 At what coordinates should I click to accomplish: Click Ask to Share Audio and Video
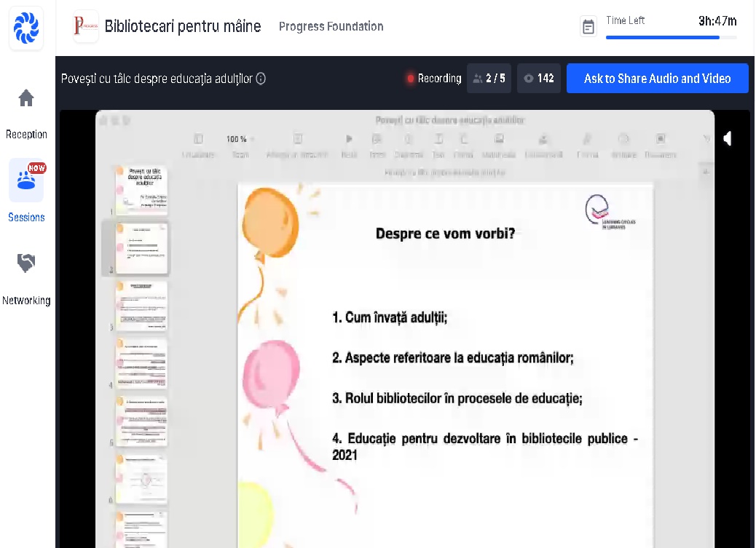[x=657, y=79]
